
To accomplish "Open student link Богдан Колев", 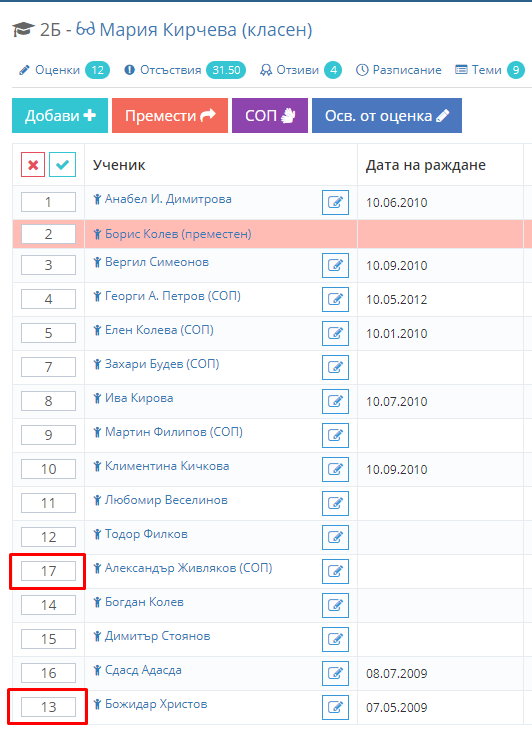I will pos(144,602).
